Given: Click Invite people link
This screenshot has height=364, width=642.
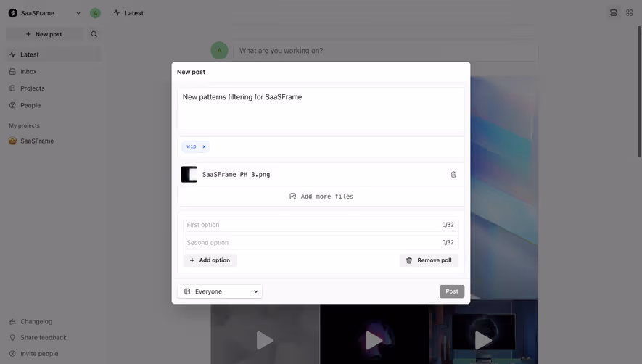Looking at the screenshot, I should [x=39, y=353].
